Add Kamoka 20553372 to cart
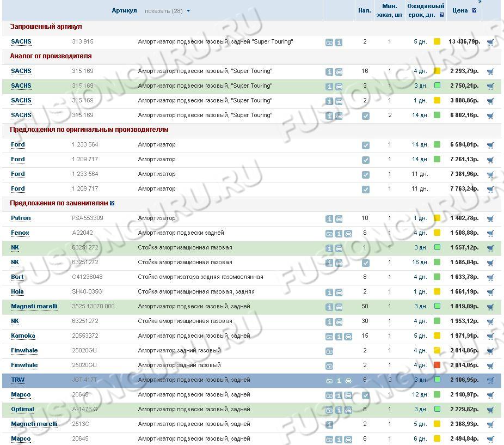 [490, 336]
